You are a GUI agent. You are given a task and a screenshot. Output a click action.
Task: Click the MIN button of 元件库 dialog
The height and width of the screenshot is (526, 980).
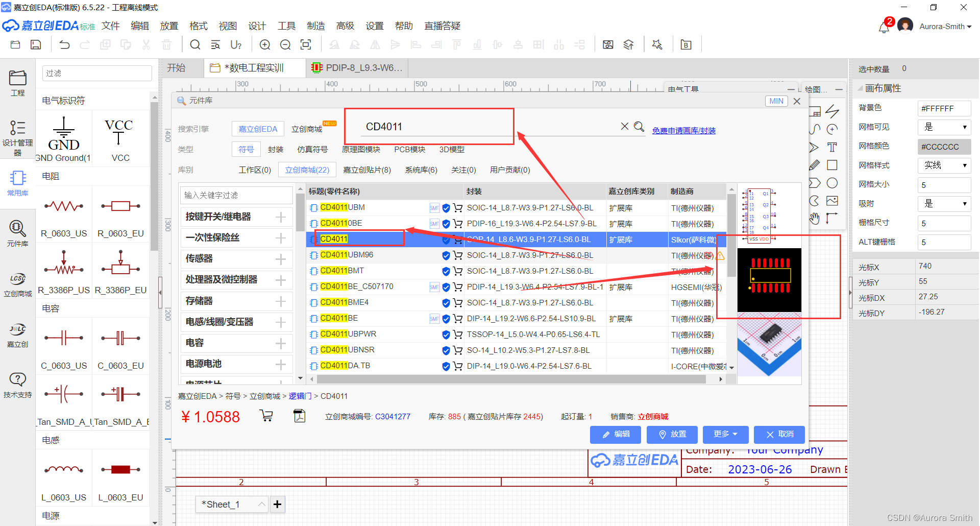[776, 101]
